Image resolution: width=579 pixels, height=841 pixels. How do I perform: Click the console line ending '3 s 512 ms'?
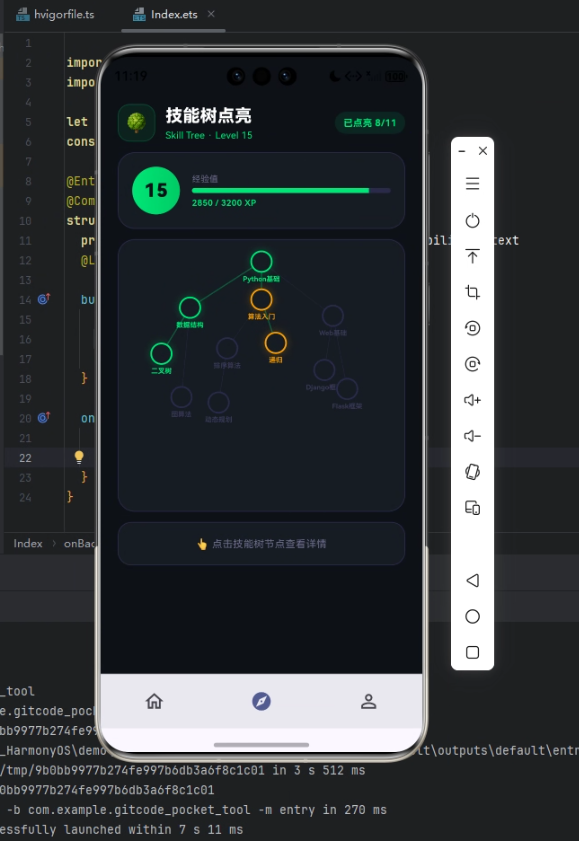(x=183, y=770)
